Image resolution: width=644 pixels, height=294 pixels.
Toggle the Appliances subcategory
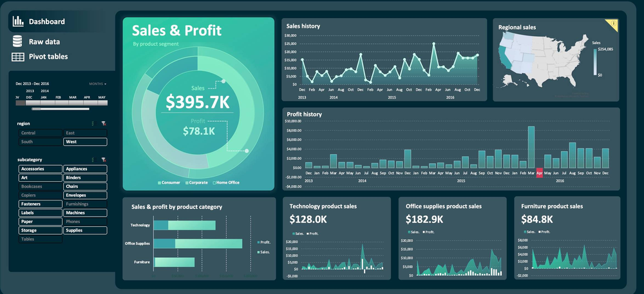coord(85,169)
